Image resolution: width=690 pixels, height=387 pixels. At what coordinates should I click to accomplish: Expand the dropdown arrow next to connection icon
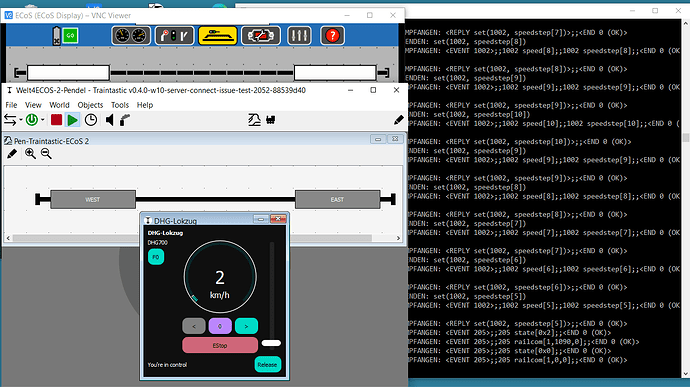[21, 120]
